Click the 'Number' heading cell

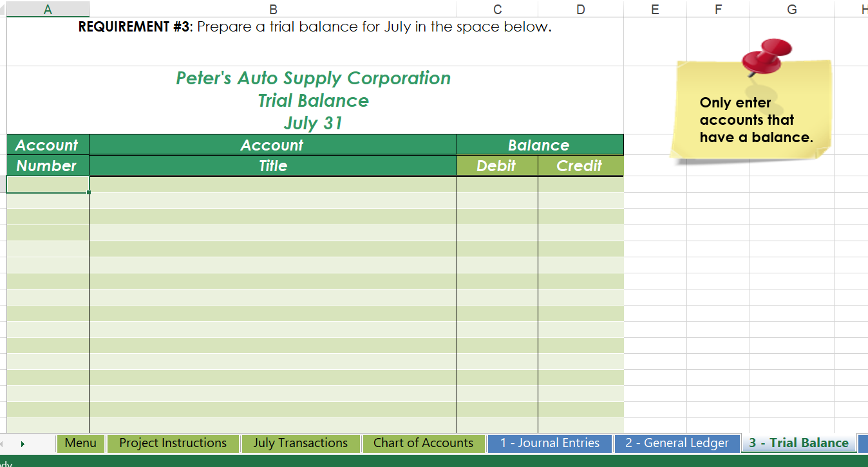coord(48,165)
